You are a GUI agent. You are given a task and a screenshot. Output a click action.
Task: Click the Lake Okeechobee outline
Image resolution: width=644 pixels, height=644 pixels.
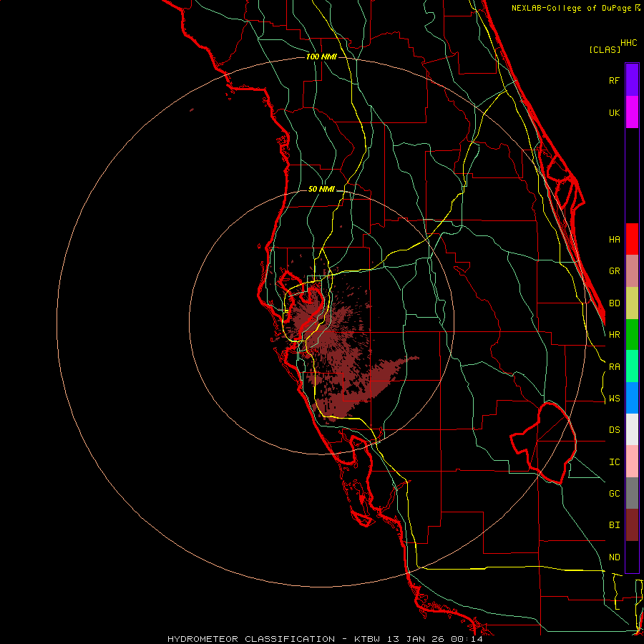[x=543, y=443]
